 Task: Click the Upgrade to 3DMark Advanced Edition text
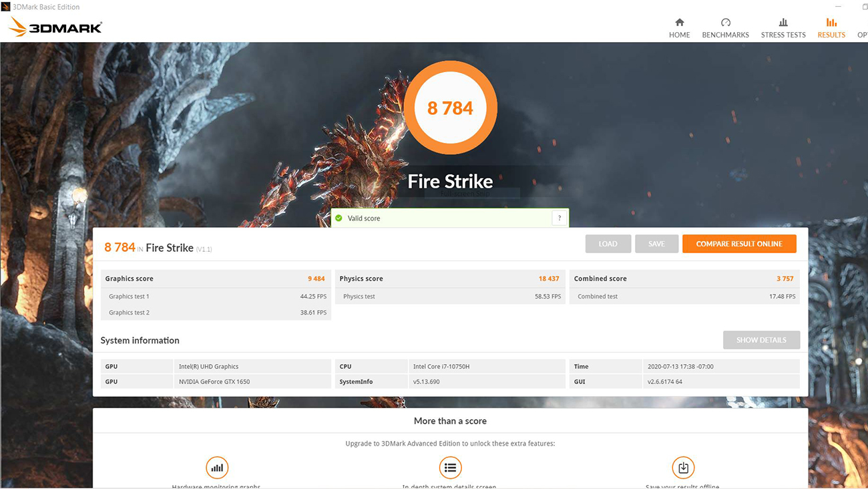pyautogui.click(x=450, y=444)
